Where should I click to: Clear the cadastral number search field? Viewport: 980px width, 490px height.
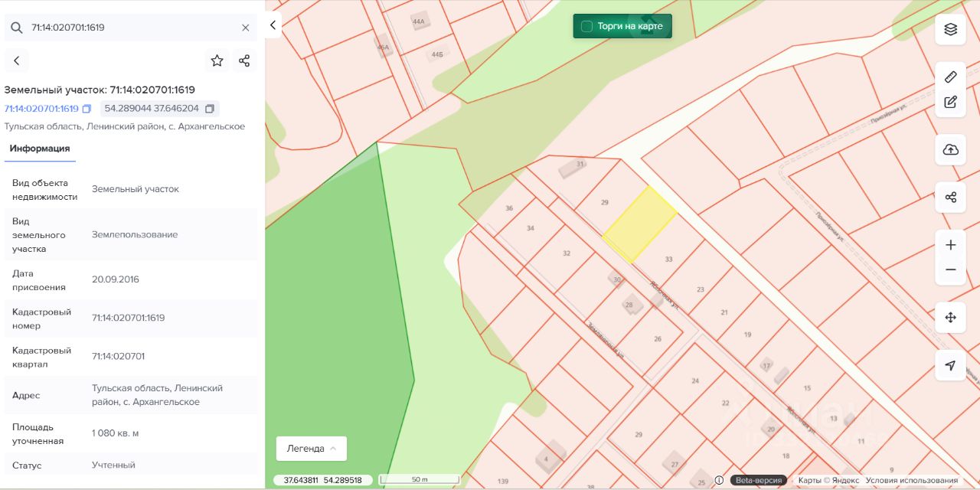click(245, 28)
